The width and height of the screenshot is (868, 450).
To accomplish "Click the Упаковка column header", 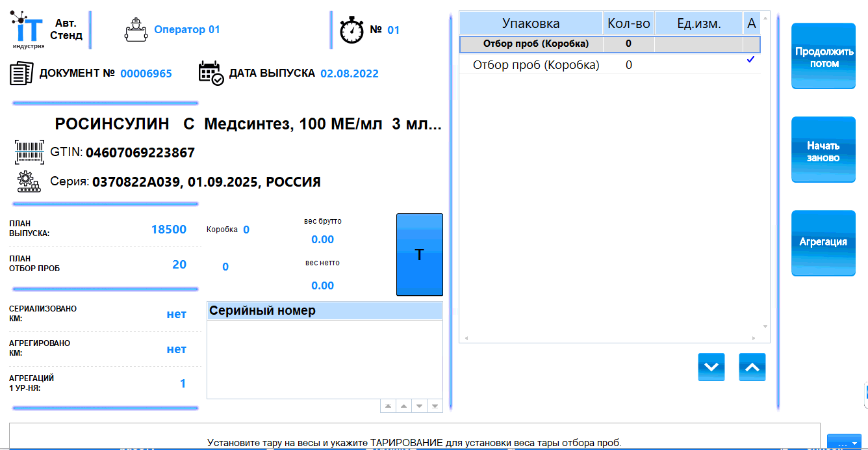I will [531, 23].
